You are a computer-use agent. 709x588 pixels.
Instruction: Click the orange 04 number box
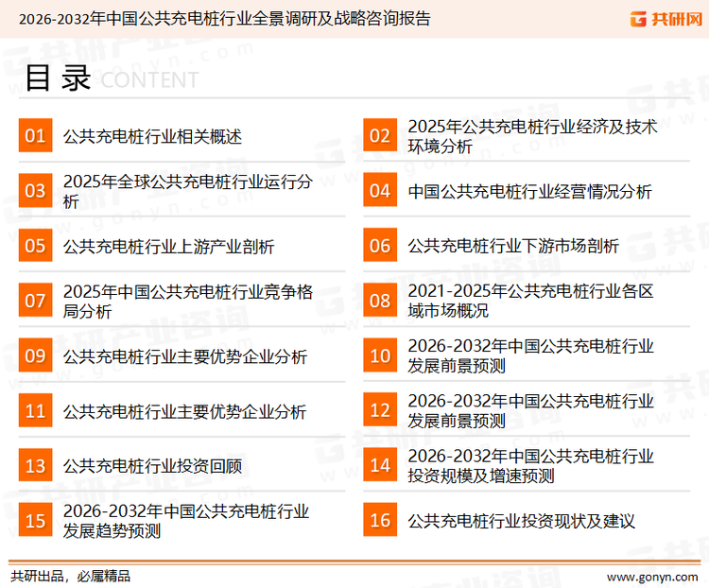click(x=380, y=190)
